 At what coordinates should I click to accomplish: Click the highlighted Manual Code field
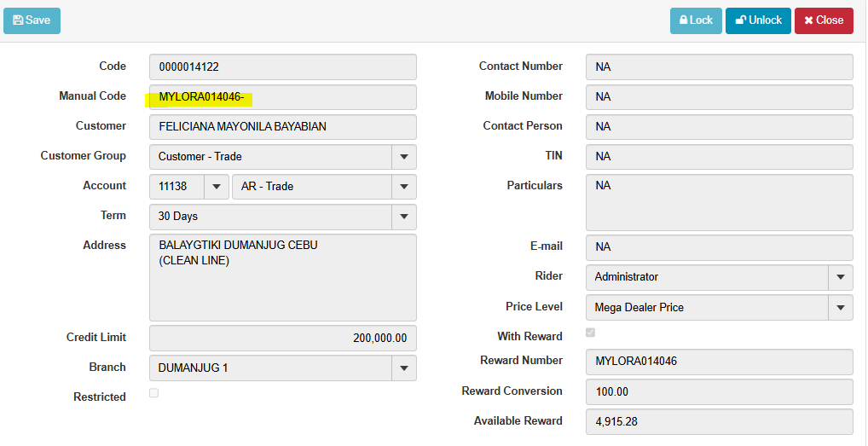pyautogui.click(x=282, y=97)
